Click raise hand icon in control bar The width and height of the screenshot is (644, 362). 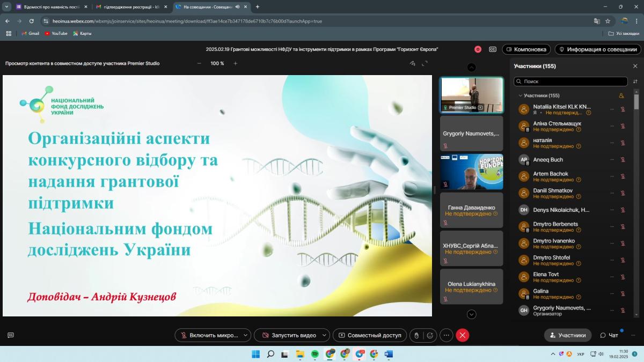coord(416,335)
